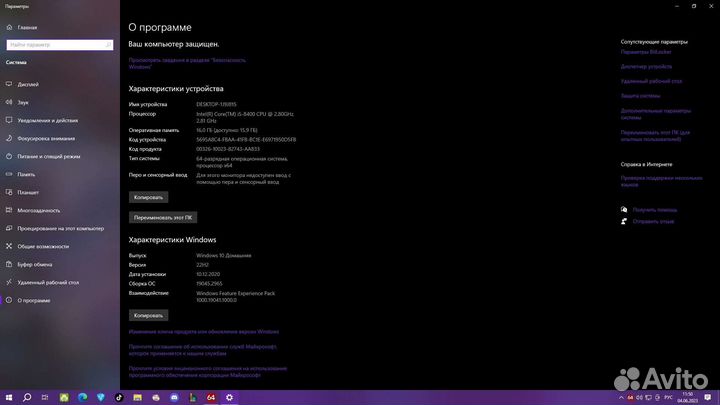Open taskbar search magnifier
The width and height of the screenshot is (720, 405).
(x=27, y=398)
